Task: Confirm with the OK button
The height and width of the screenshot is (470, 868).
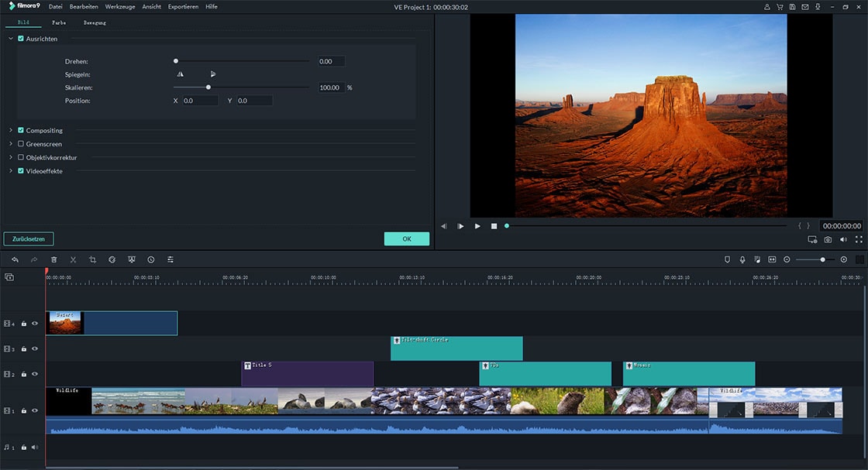Action: point(407,238)
